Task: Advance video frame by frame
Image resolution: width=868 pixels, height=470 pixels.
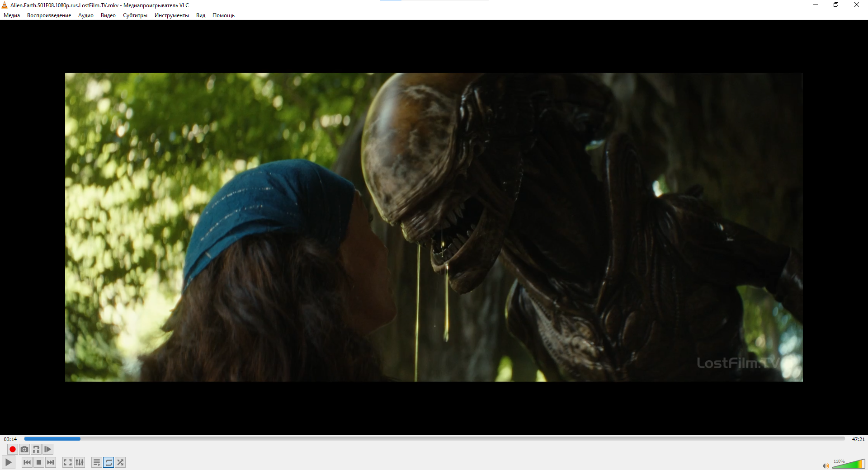Action: 48,449
